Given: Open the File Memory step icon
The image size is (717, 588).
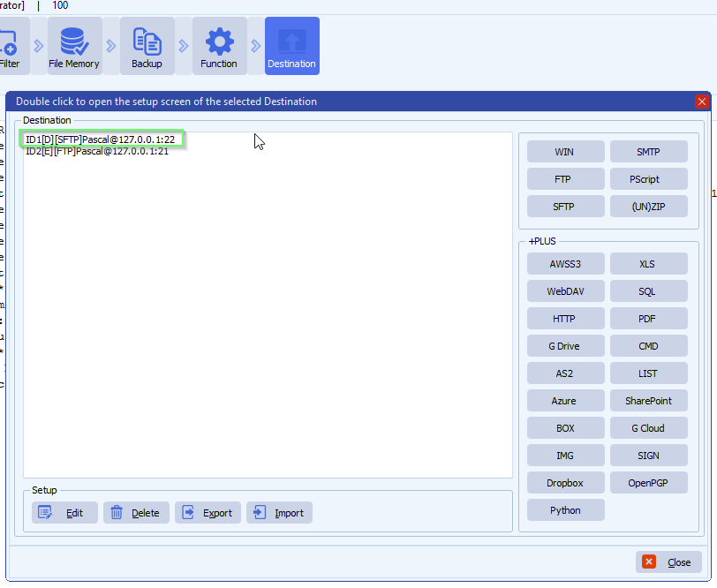Looking at the screenshot, I should 74,46.
